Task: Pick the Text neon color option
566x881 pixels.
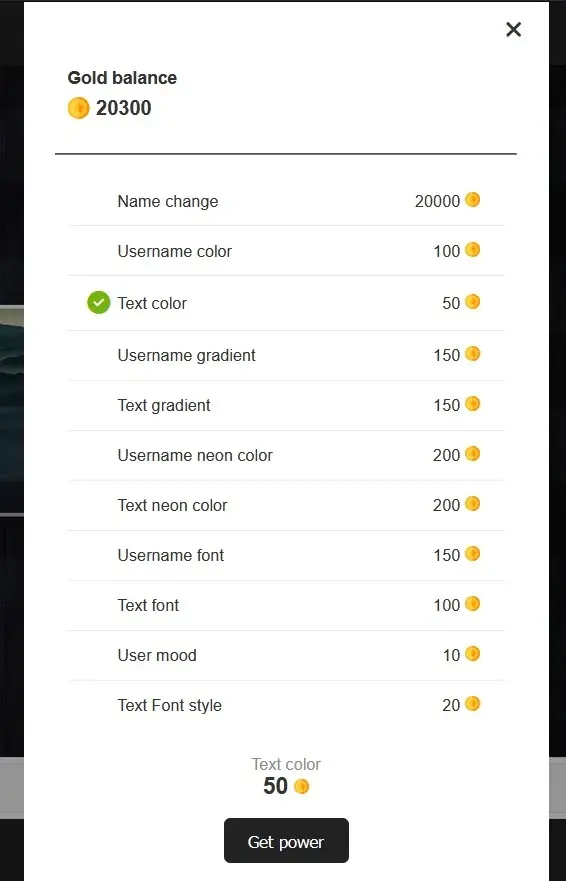Action: point(286,505)
